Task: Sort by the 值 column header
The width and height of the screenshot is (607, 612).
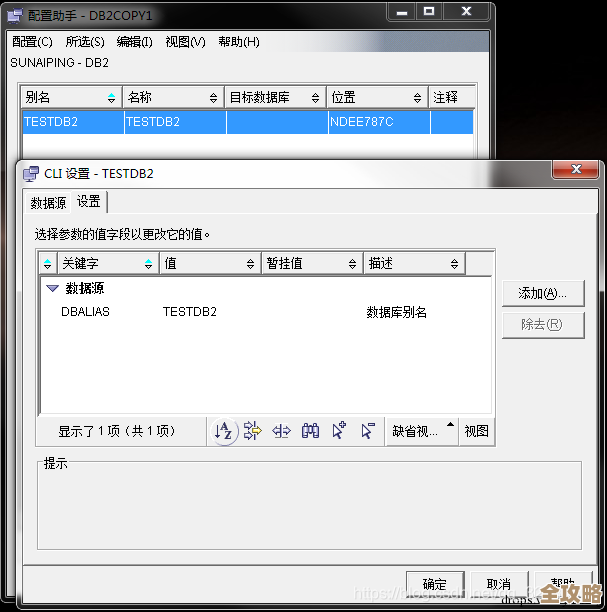Action: coord(210,263)
